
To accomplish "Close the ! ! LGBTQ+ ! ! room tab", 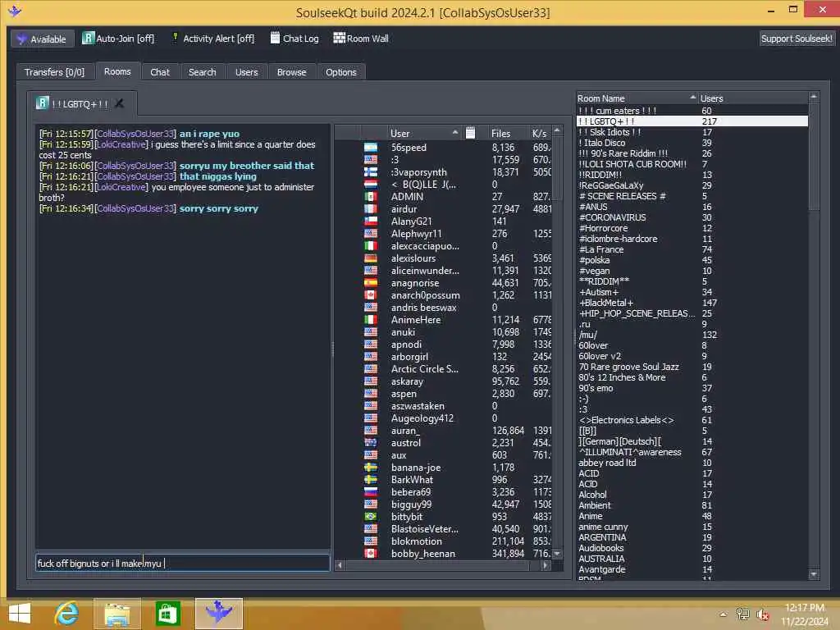I will coord(120,103).
